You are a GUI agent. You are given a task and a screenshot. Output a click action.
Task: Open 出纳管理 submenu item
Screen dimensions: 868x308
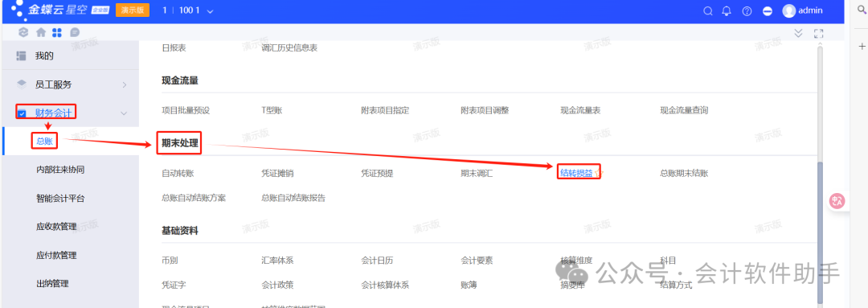tap(52, 284)
